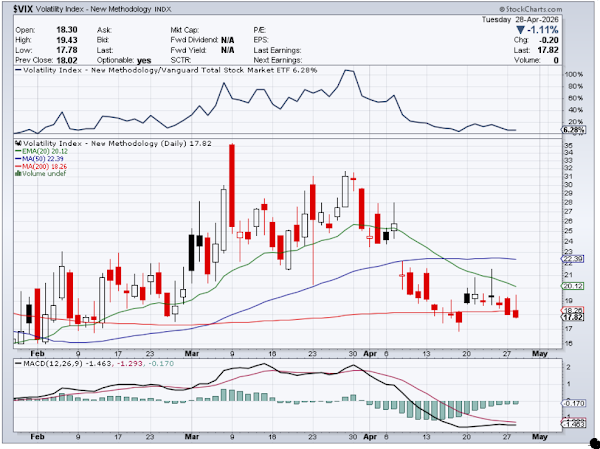This screenshot has height=449, width=600.
Task: Click the Fwd Dividend N/A value
Action: coord(227,40)
